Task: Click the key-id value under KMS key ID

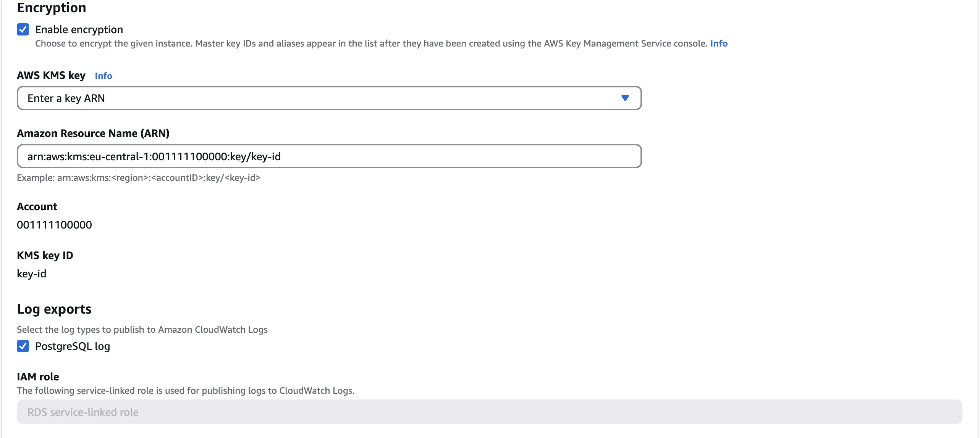Action: 31,274
